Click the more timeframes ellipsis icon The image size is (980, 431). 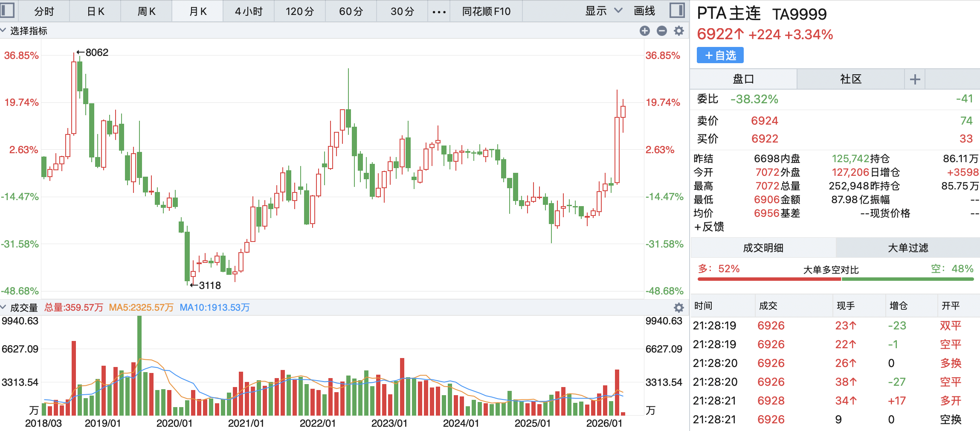(439, 12)
